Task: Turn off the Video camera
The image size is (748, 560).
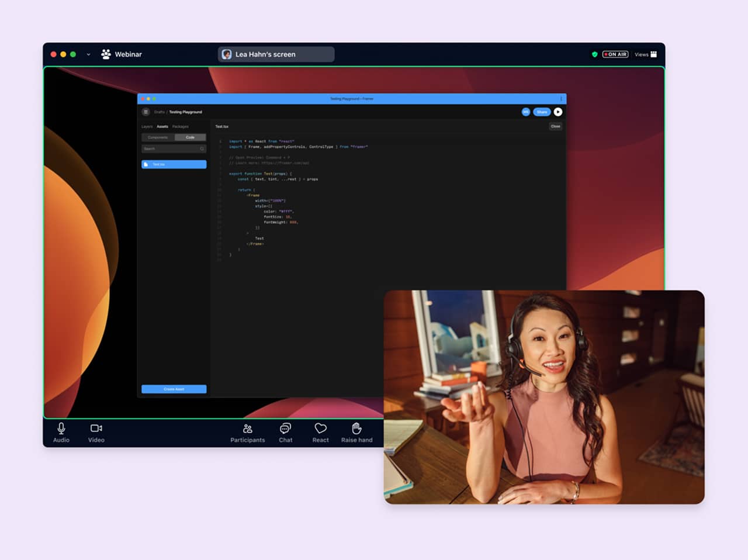Action: [x=96, y=433]
